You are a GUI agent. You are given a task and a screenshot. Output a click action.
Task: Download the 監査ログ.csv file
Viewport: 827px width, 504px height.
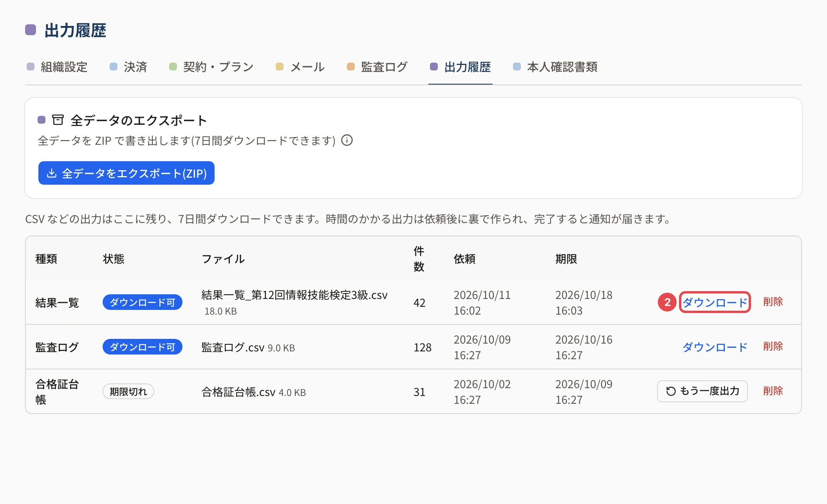pyautogui.click(x=715, y=347)
